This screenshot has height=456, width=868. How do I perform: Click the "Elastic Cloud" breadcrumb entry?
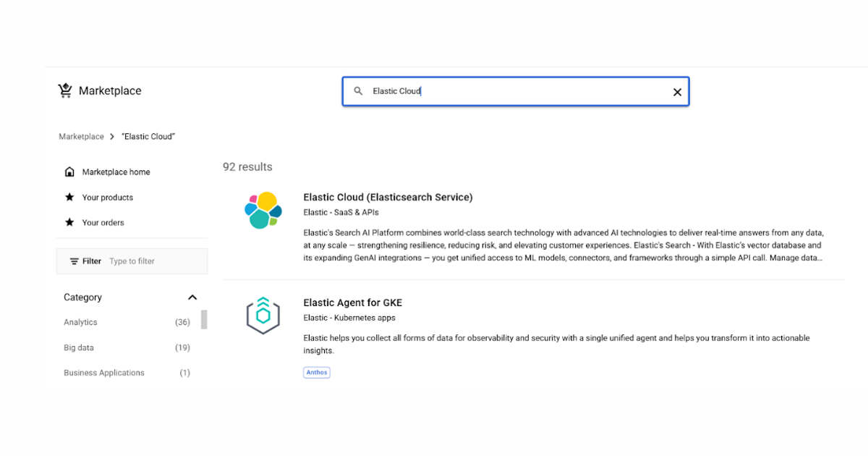click(148, 136)
